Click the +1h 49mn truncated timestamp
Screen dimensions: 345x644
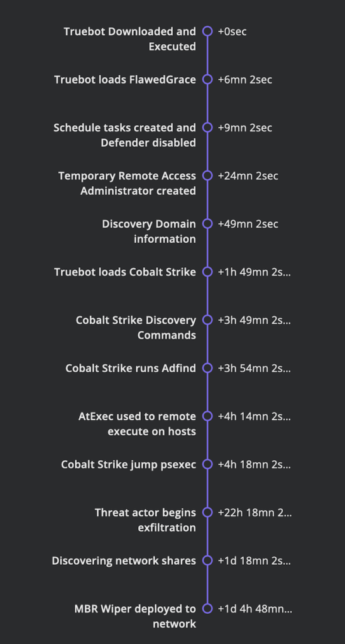pyautogui.click(x=255, y=272)
